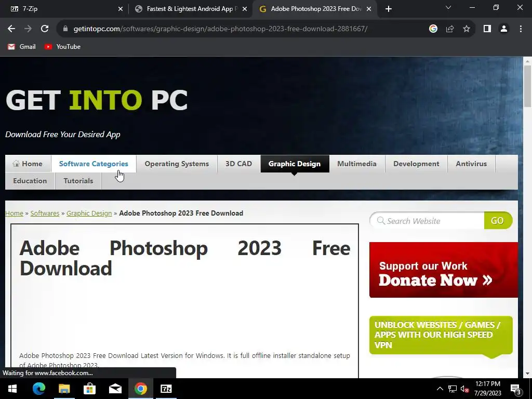Open Chrome three-dot menu
Viewport: 532px width, 399px height.
point(521,29)
